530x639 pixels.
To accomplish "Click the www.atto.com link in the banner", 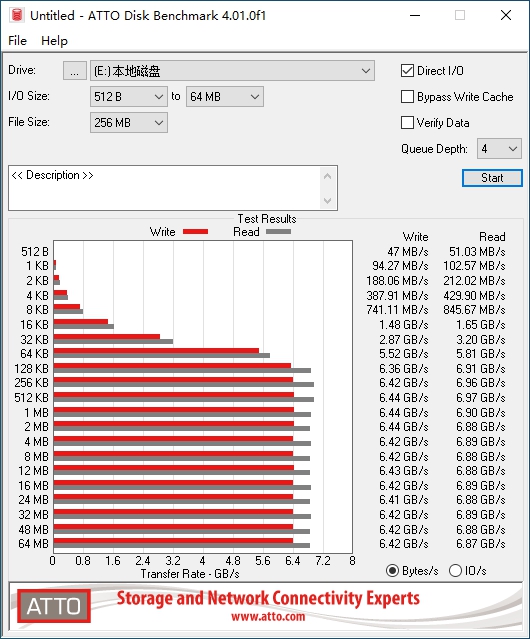I will pyautogui.click(x=268, y=616).
